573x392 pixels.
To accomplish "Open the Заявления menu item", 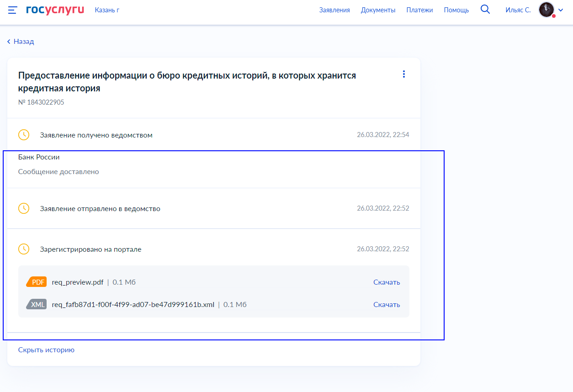I will 334,10.
